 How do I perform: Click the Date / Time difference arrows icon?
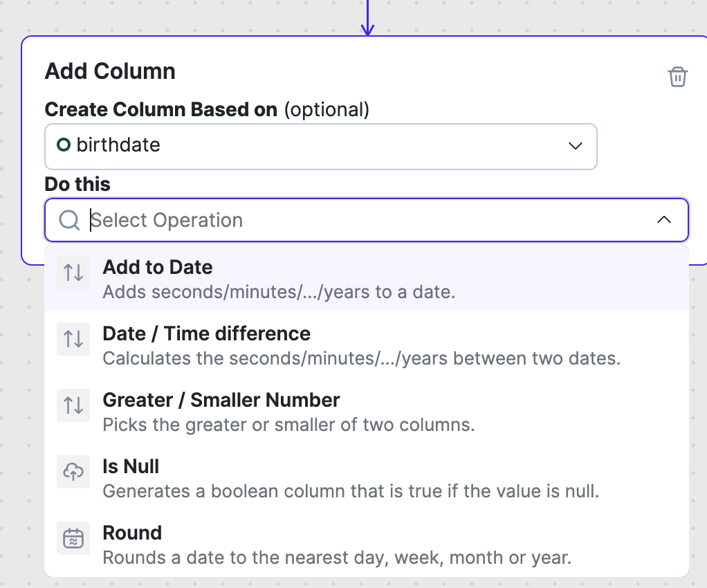coord(73,339)
